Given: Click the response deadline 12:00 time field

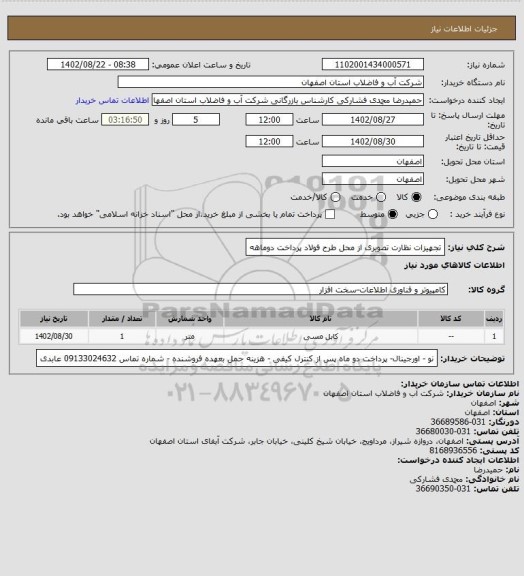Looking at the screenshot, I should click(269, 120).
